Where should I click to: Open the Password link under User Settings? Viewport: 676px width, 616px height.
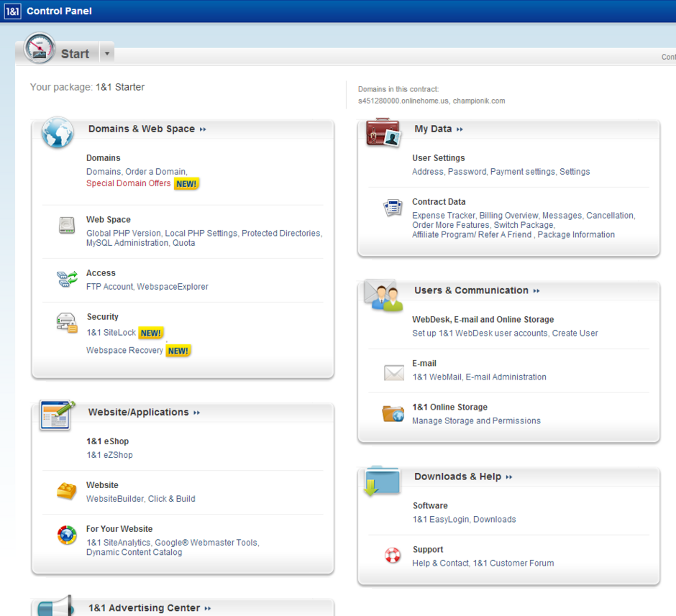(467, 172)
